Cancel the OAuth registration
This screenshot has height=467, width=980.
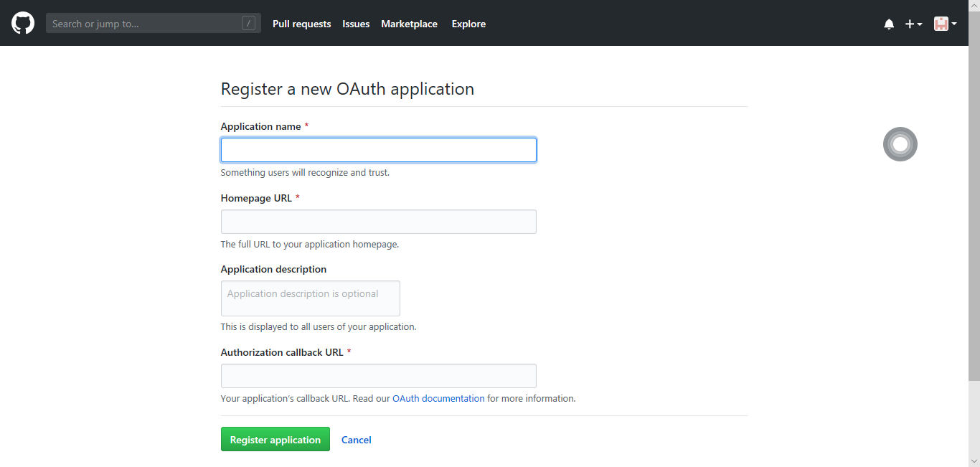(357, 440)
